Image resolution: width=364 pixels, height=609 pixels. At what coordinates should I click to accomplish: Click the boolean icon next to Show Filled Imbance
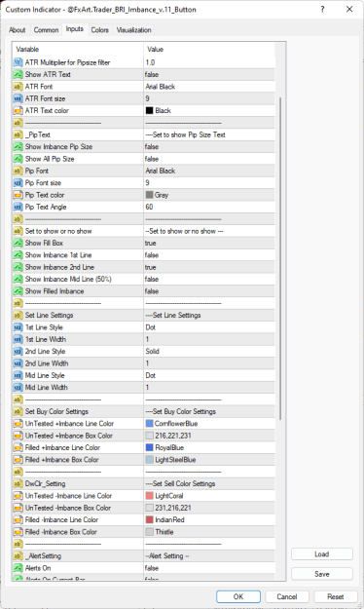tap(18, 291)
